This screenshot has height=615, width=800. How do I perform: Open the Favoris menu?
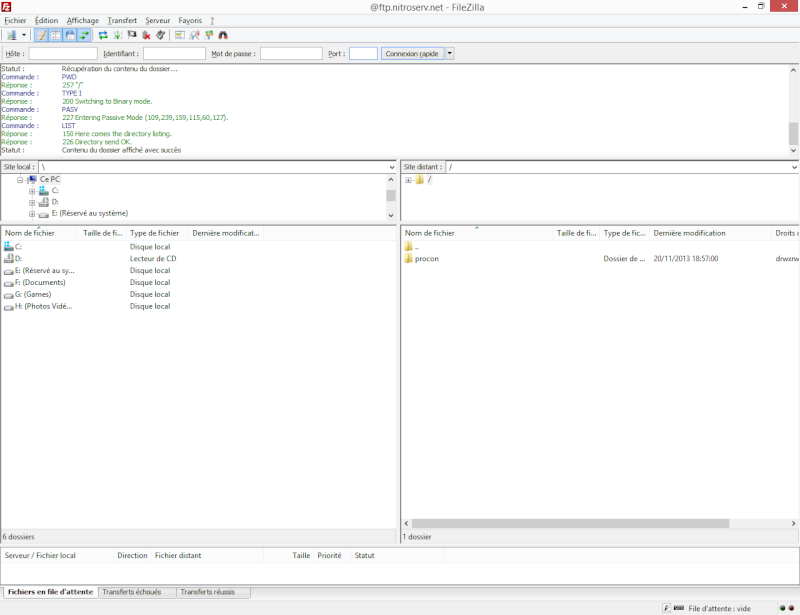coord(190,20)
